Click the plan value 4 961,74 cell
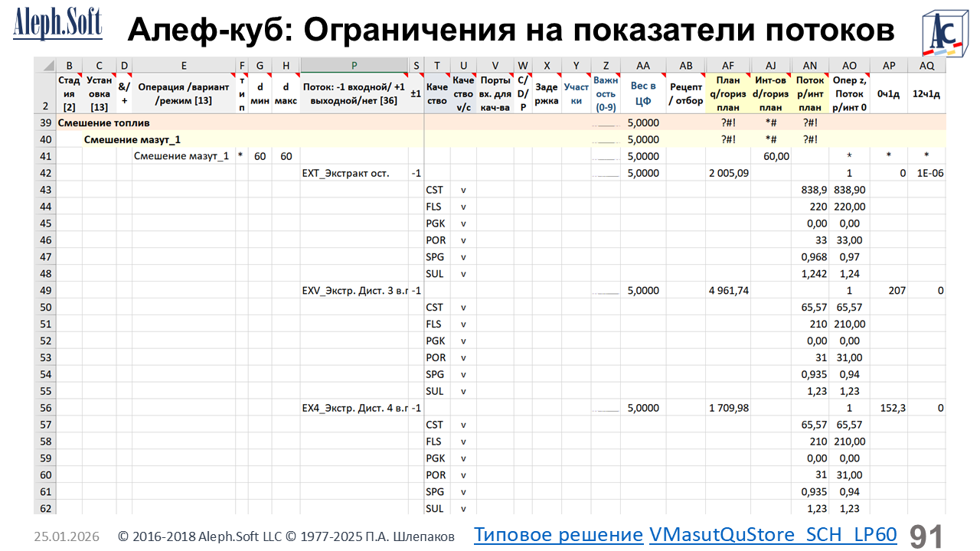Viewport: 980px width, 551px height. 728,291
